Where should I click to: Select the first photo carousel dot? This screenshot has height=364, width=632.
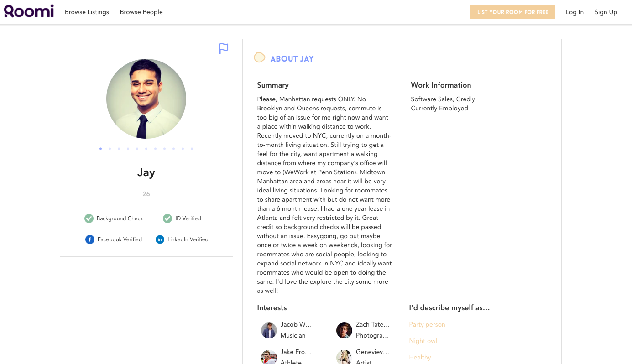(x=100, y=149)
